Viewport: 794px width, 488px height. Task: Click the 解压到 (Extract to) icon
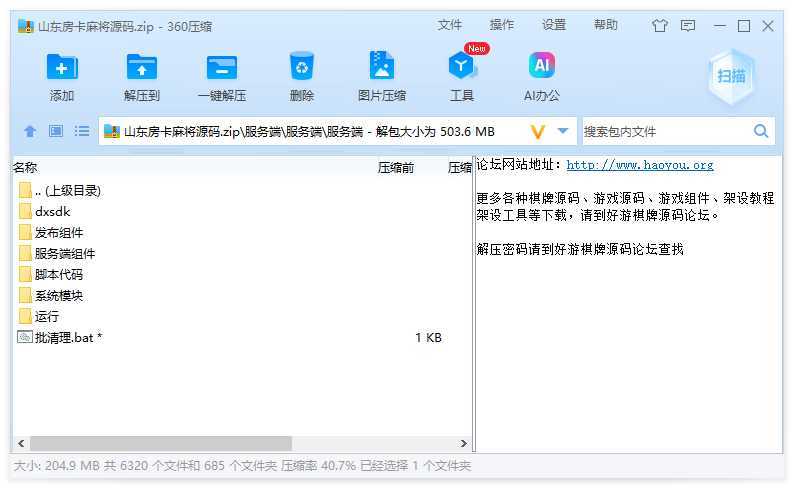(x=141, y=67)
